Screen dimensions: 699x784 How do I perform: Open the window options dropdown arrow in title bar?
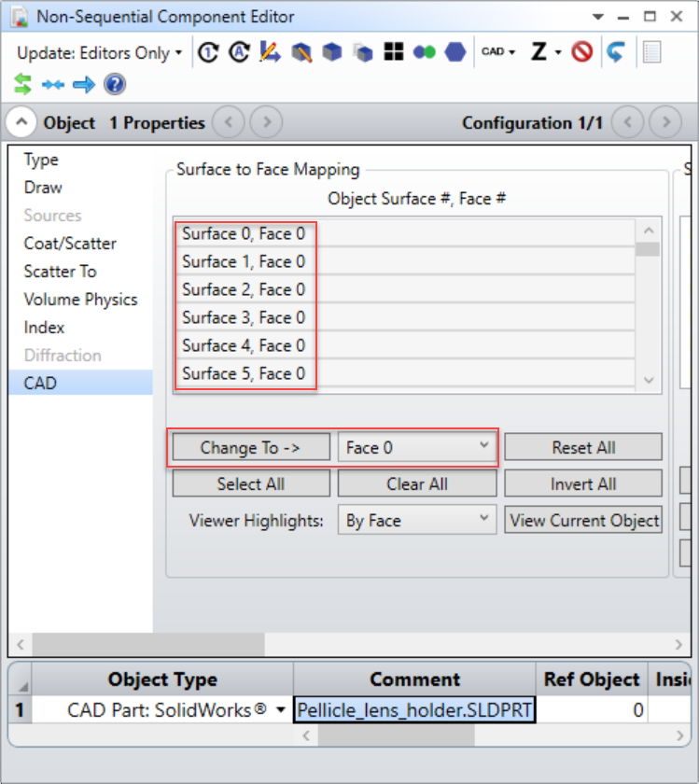[x=597, y=17]
